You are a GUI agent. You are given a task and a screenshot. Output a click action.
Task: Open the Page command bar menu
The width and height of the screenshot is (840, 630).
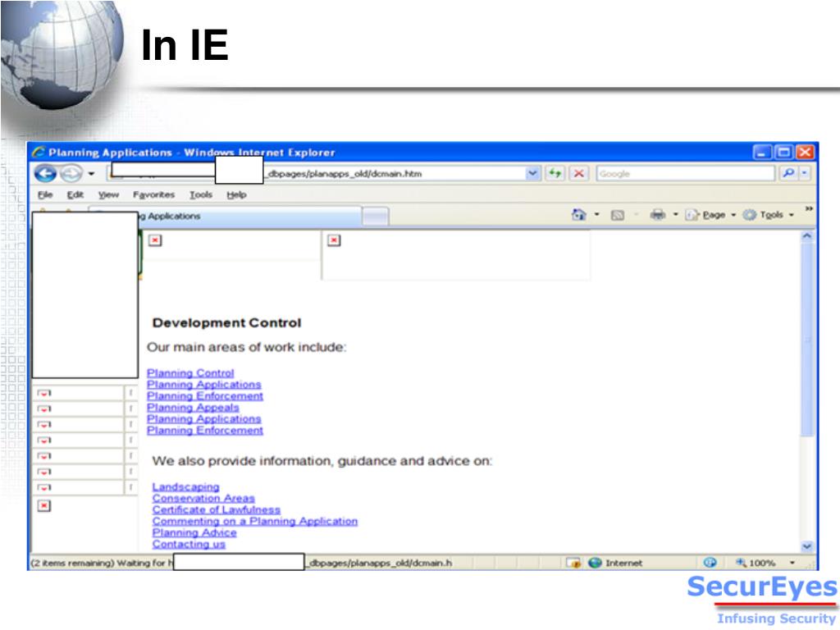click(710, 215)
